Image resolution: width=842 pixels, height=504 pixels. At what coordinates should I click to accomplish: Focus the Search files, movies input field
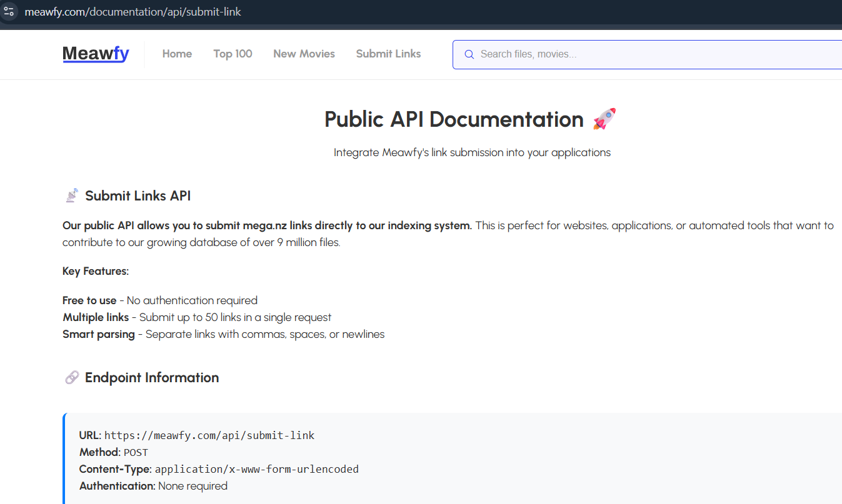click(647, 54)
